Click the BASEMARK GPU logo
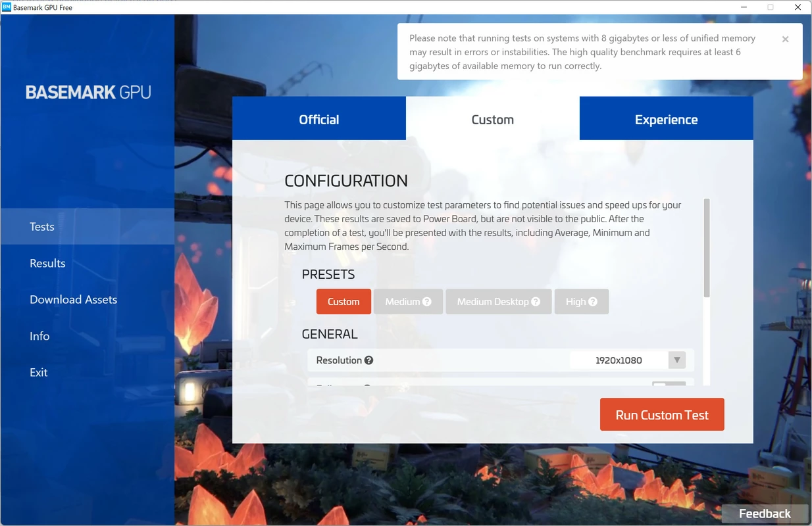 pos(88,92)
